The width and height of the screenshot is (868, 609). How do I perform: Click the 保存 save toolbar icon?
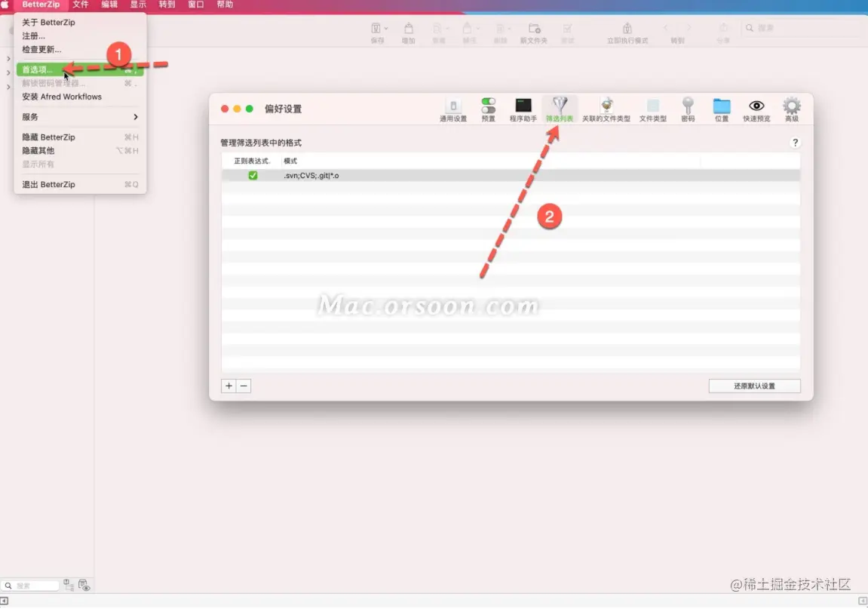coord(376,28)
